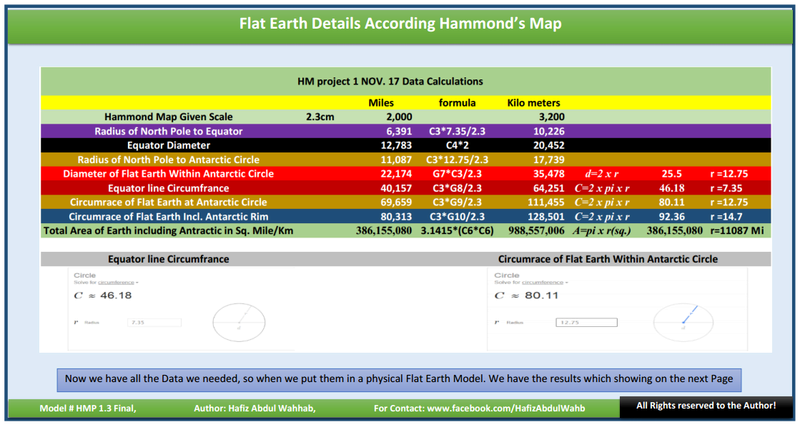The image size is (800, 430).
Task: Click the 'r =14.7' note
Action: click(x=726, y=216)
